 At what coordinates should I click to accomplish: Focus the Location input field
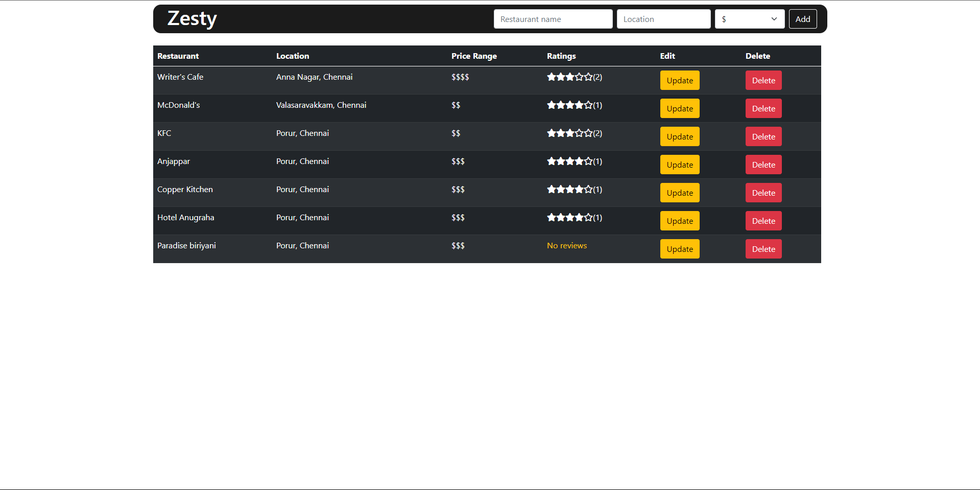663,19
